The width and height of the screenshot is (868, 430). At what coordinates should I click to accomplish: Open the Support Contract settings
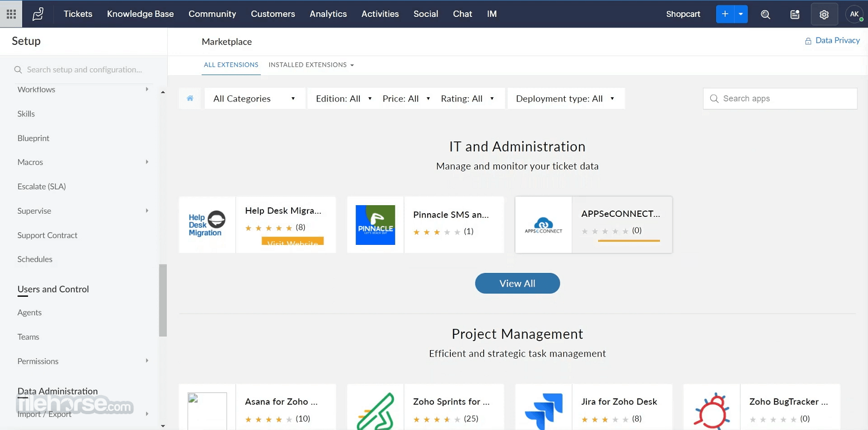click(x=48, y=235)
